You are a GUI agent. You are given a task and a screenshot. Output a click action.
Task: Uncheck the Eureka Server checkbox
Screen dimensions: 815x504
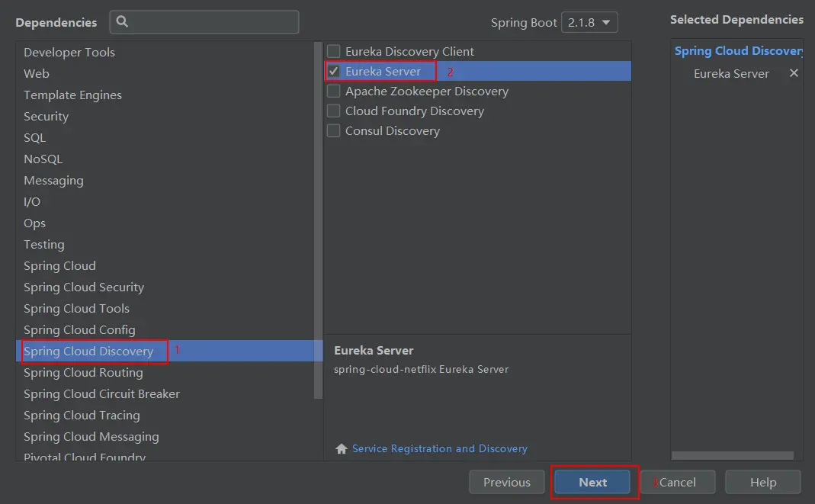[334, 71]
